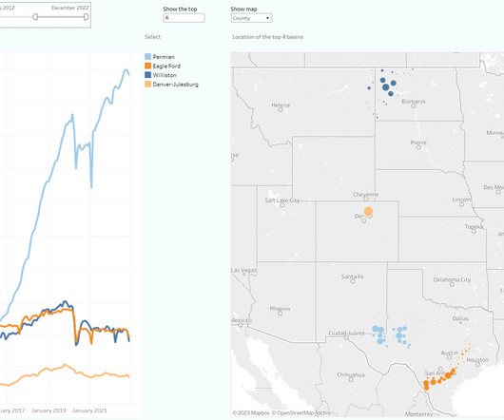Click the Topeka label on map

click(x=474, y=227)
